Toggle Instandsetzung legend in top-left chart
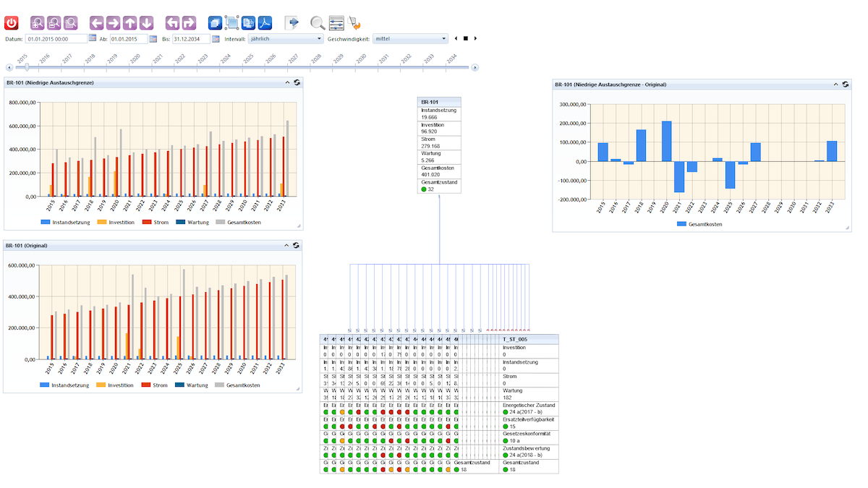 [x=65, y=222]
